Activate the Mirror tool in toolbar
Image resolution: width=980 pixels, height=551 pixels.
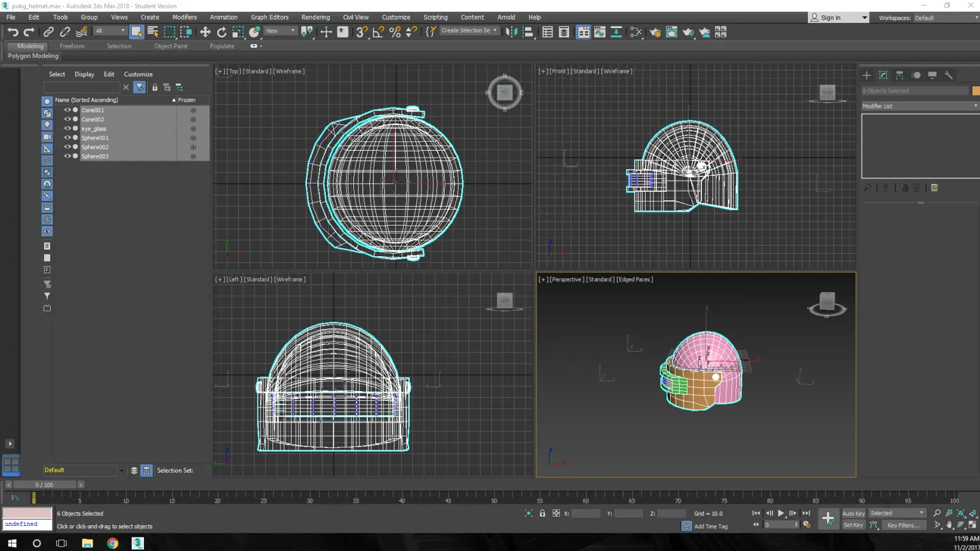(x=511, y=32)
